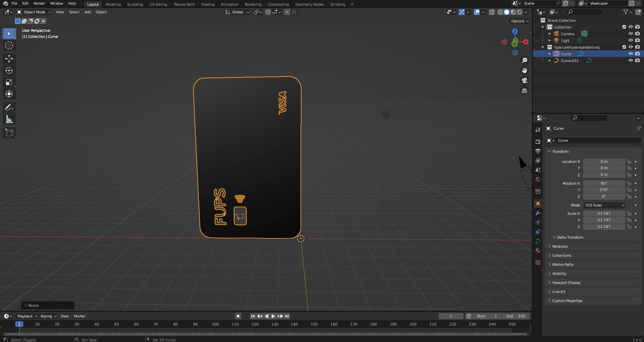Hide Light in viewport via eye icon
Viewport: 644px width, 342px height.
(631, 40)
